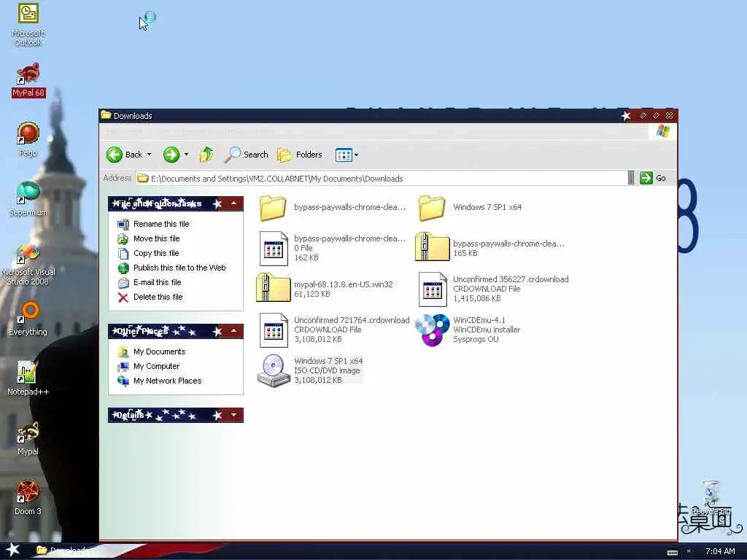The width and height of the screenshot is (747, 560).
Task: Select the 165 KB bypass-paywalls zip archive
Action: [489, 248]
